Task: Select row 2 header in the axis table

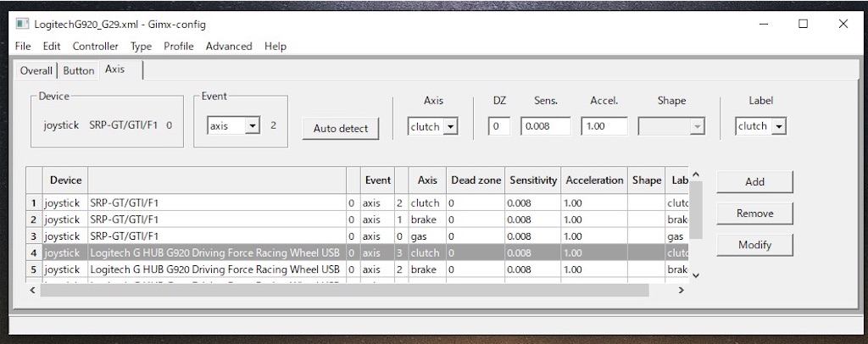Action: click(x=34, y=219)
